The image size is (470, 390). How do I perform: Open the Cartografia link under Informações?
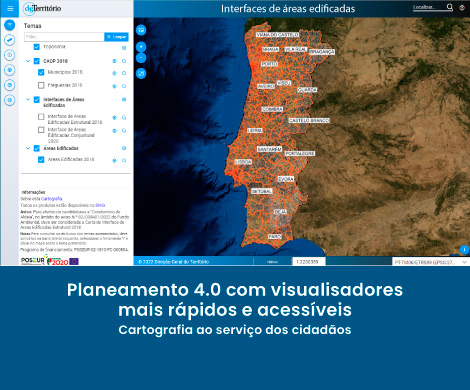point(52,199)
